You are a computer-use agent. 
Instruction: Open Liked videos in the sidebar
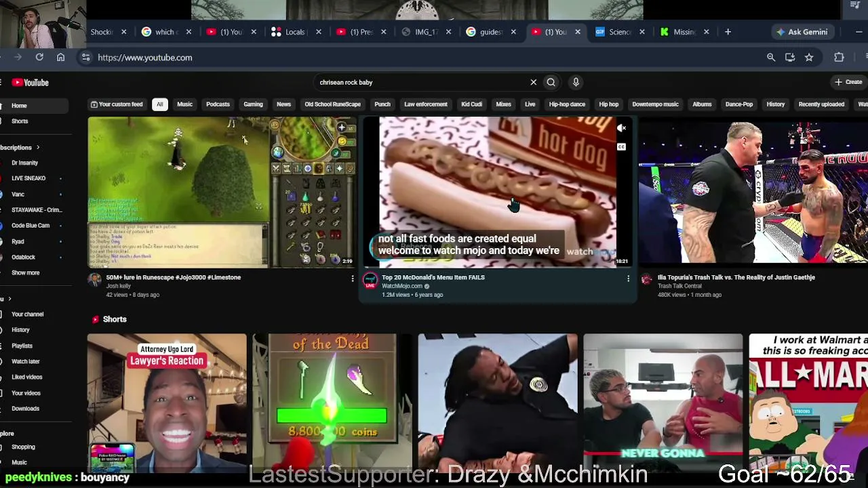point(33,377)
